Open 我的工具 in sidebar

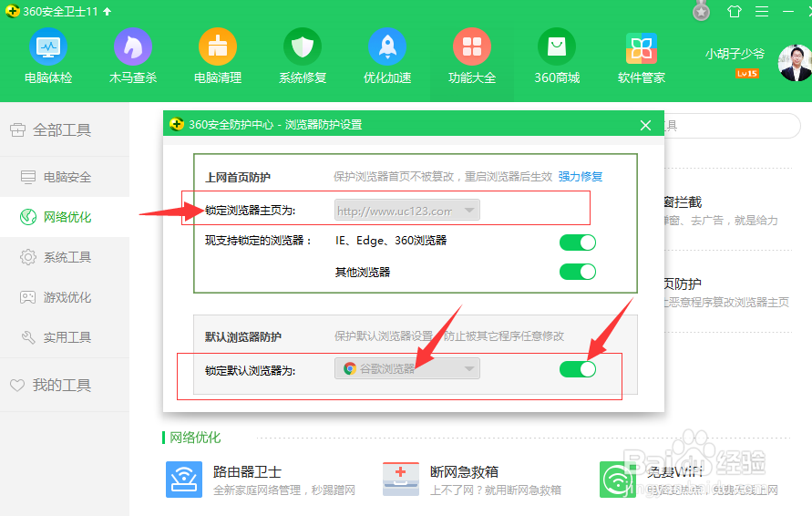65,385
